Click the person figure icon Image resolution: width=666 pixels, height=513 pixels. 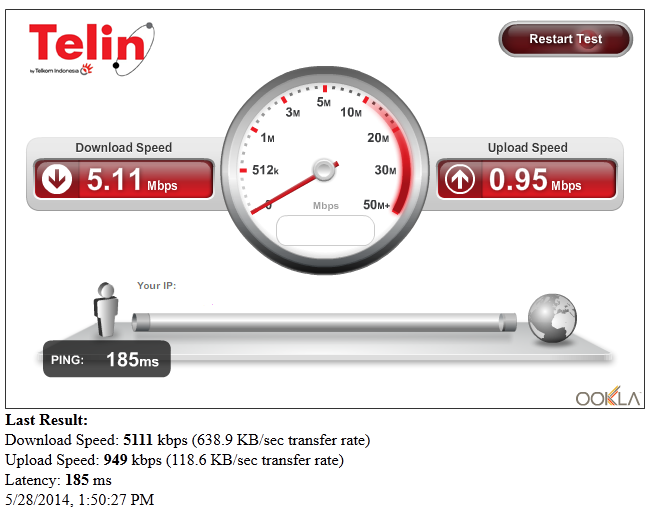coord(105,309)
